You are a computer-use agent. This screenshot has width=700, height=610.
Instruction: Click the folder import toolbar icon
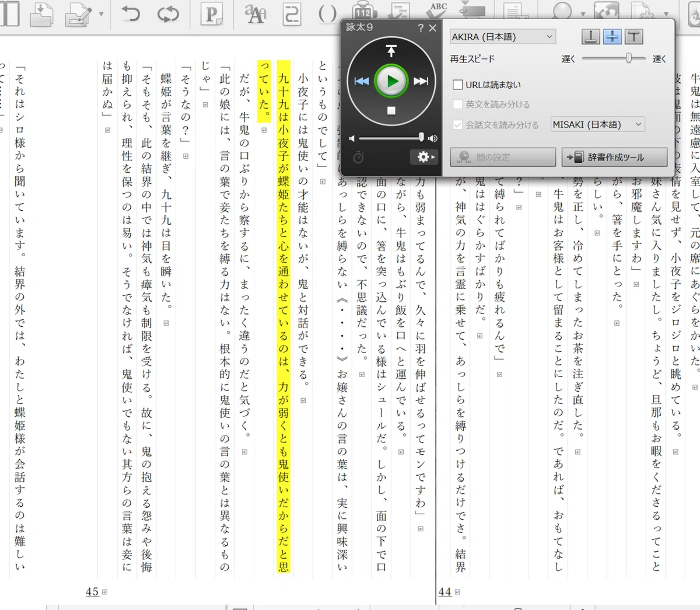(42, 14)
